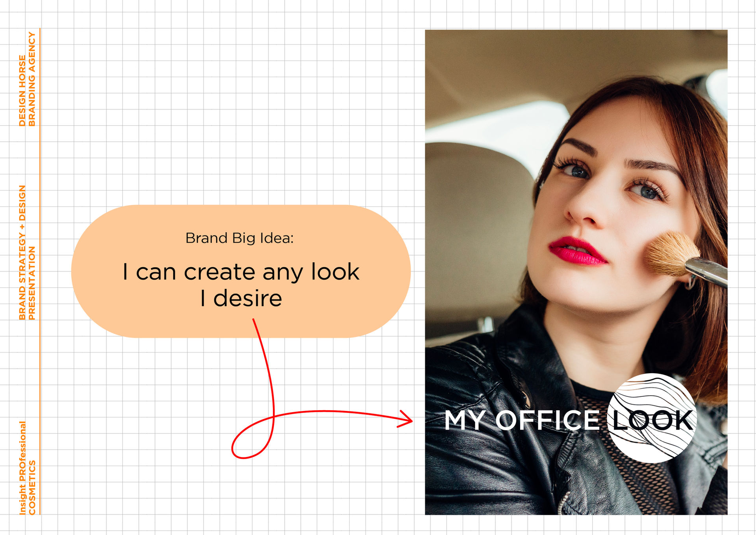Click the 'DESIGN HORSE BRANDING AGENCY' vertical label
The width and height of the screenshot is (756, 535).
point(27,79)
